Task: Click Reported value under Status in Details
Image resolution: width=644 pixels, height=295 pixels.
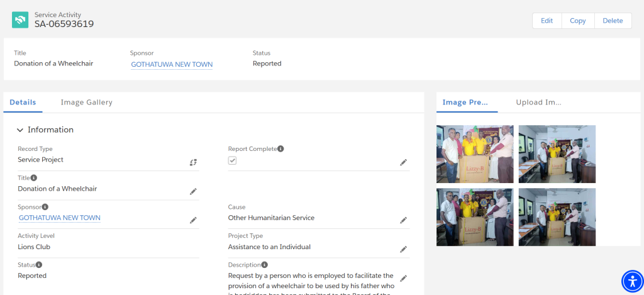Action: [32, 276]
